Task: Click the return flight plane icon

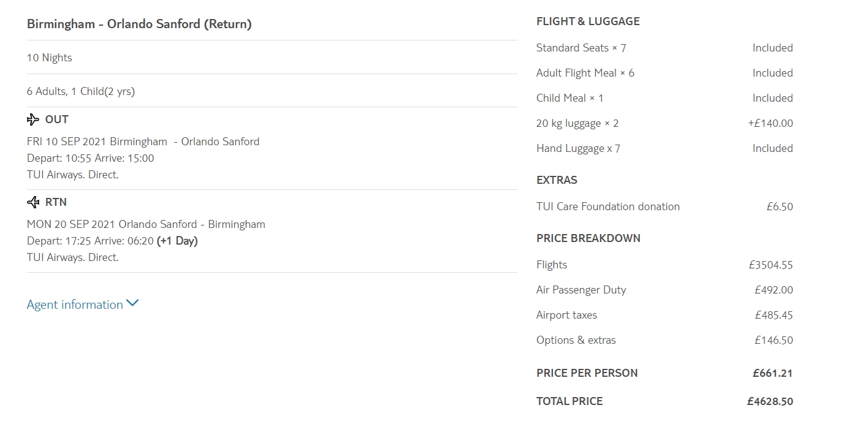Action: (x=33, y=202)
